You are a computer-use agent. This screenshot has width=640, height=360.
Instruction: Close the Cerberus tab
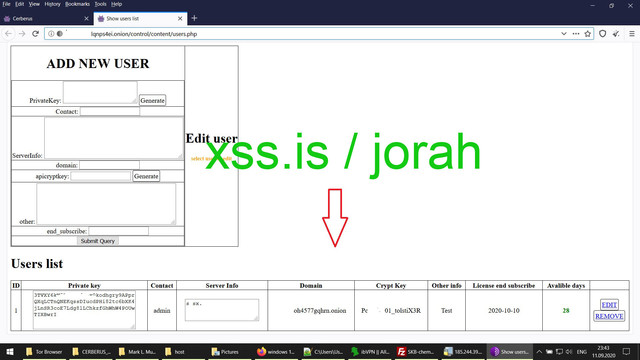tap(86, 18)
